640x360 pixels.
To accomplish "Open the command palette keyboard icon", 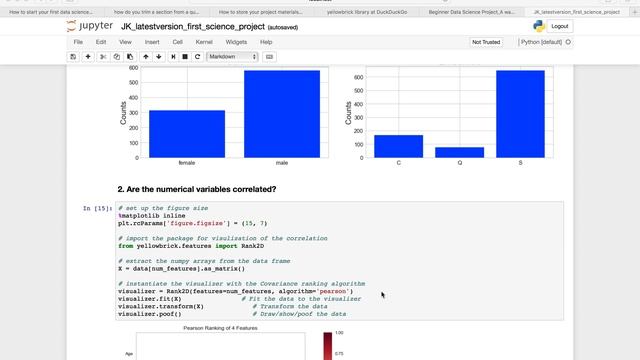I will click(x=269, y=57).
